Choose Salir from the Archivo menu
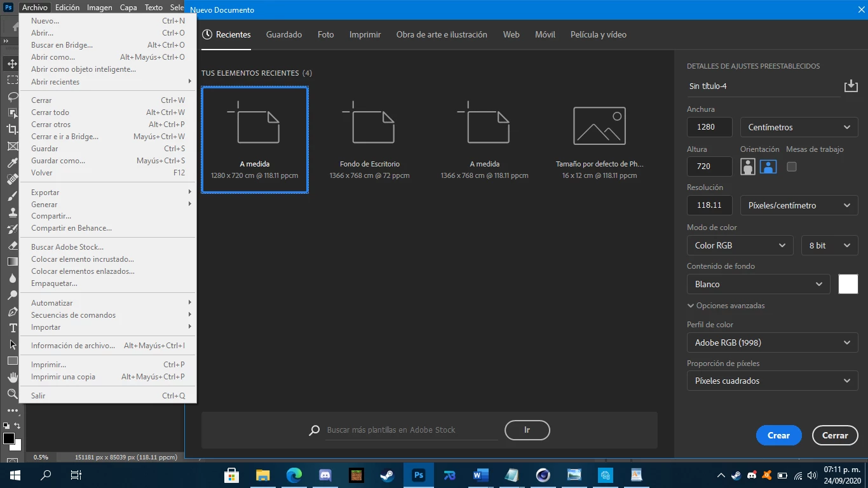The width and height of the screenshot is (868, 488). [x=108, y=395]
